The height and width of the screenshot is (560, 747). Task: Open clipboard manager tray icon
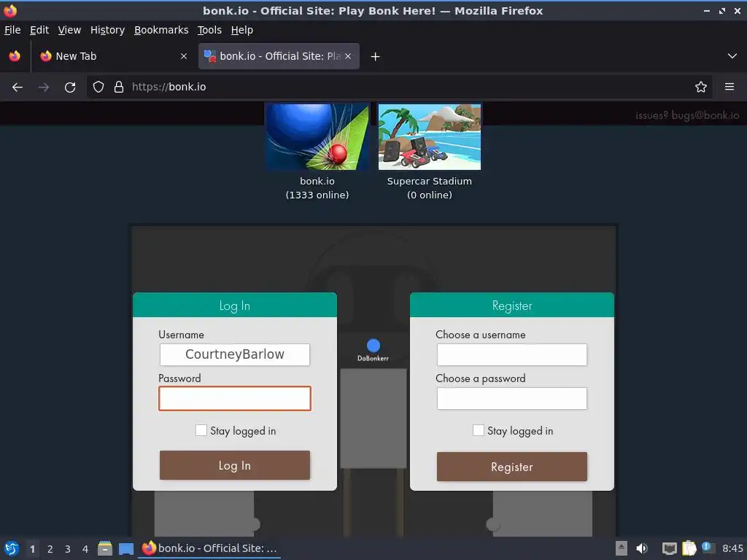click(689, 548)
